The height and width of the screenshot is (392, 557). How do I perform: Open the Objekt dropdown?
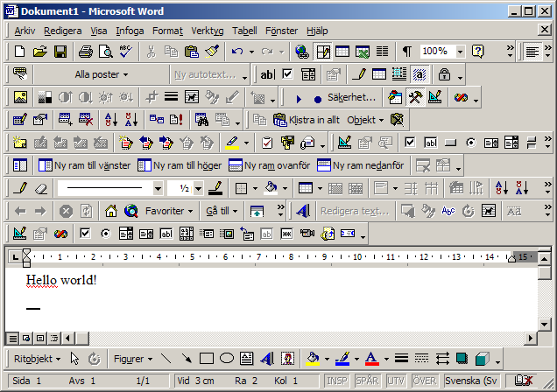click(365, 120)
